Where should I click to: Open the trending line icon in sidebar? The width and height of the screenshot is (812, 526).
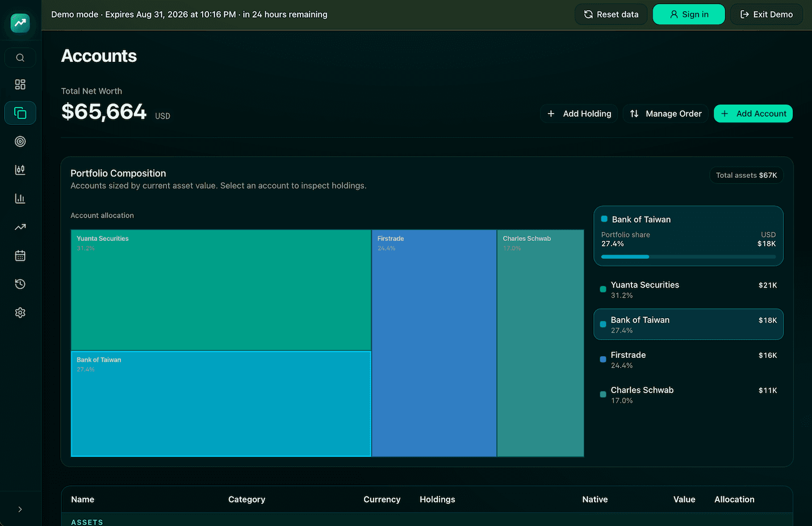pos(20,227)
